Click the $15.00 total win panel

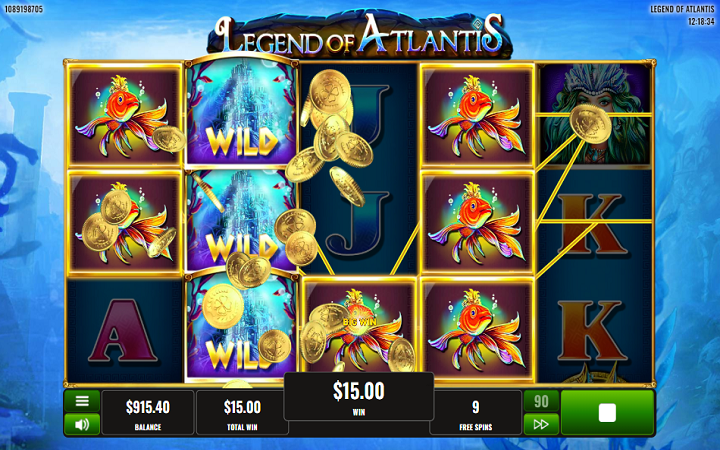tap(242, 413)
